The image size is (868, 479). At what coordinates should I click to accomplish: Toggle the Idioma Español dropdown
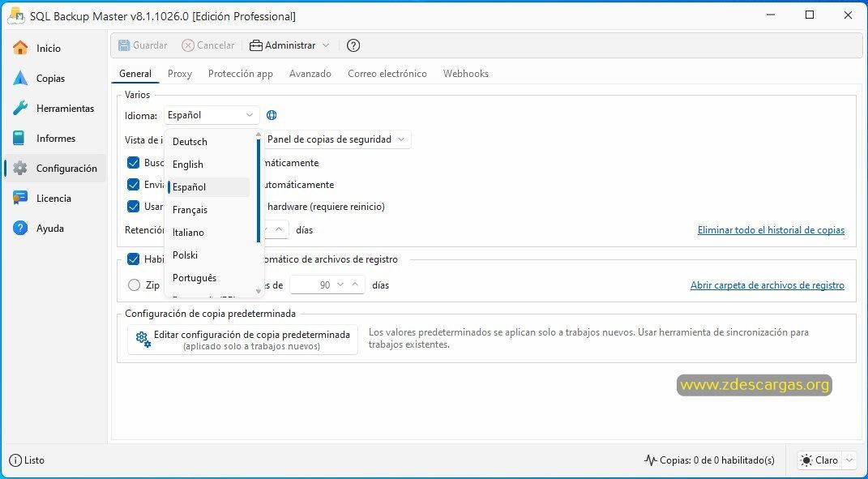[x=212, y=115]
